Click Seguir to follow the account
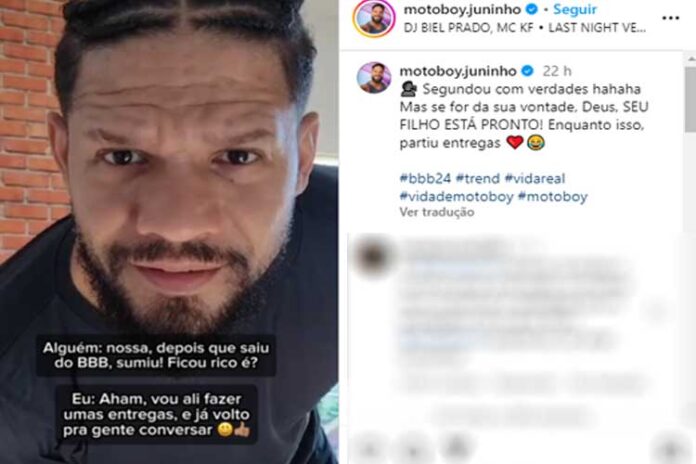The width and height of the screenshot is (696, 464). click(x=575, y=9)
